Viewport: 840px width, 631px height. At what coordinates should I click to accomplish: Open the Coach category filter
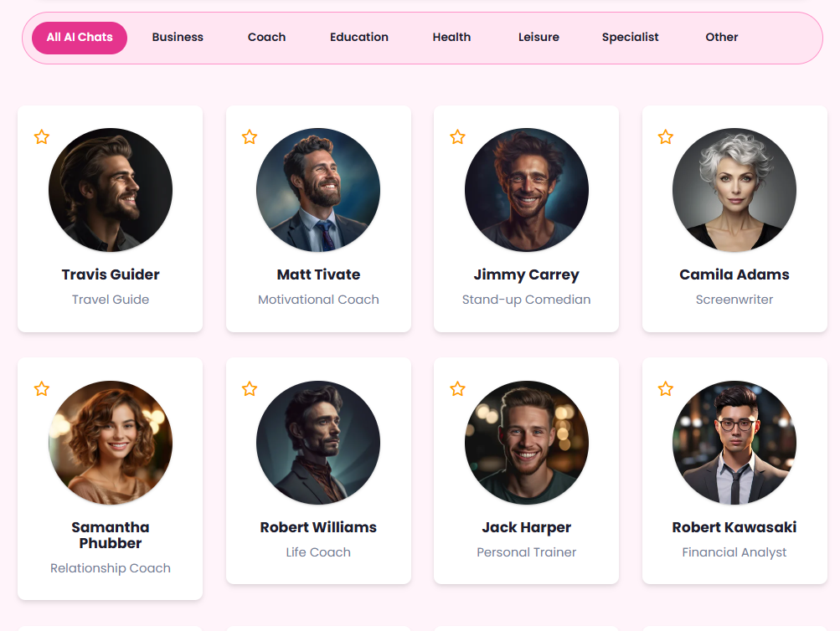266,38
